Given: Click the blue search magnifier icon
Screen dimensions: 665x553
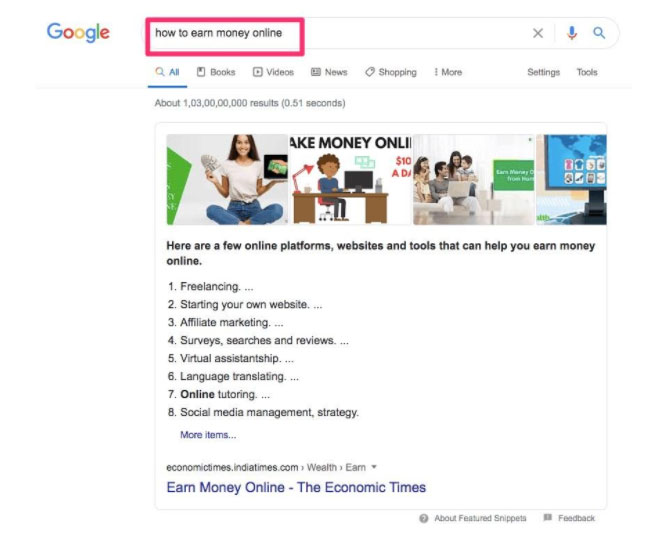Looking at the screenshot, I should tap(599, 33).
